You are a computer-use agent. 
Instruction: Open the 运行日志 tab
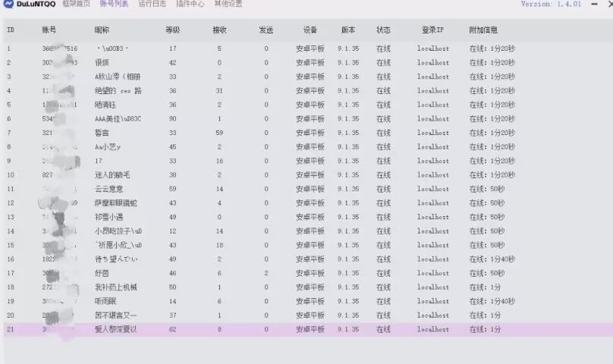click(x=152, y=4)
